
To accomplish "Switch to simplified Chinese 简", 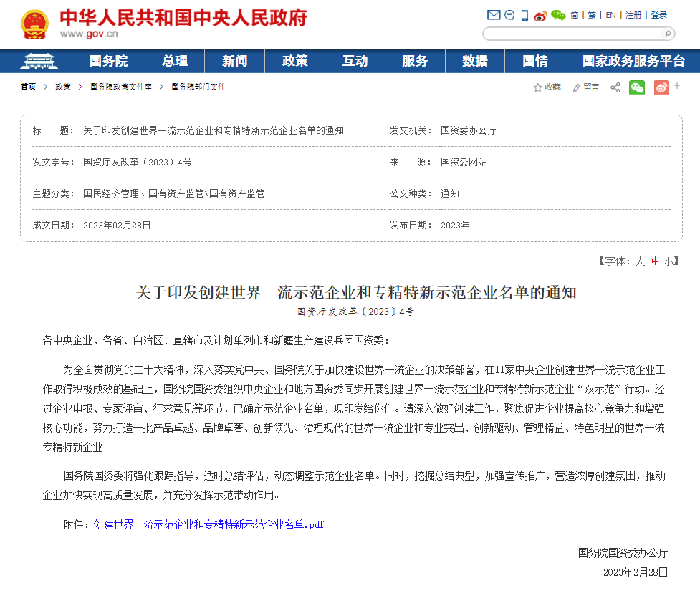I will (575, 15).
